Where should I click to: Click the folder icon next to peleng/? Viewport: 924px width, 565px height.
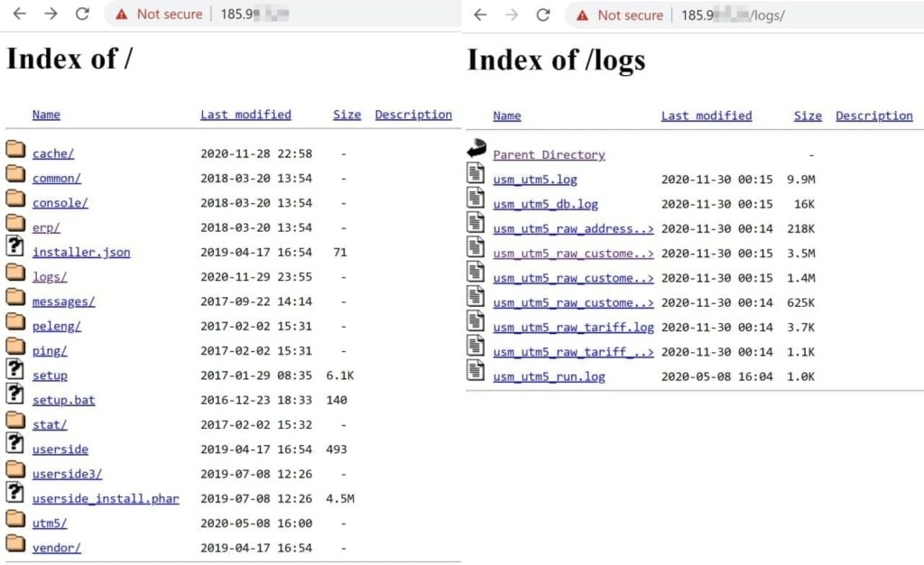(15, 322)
